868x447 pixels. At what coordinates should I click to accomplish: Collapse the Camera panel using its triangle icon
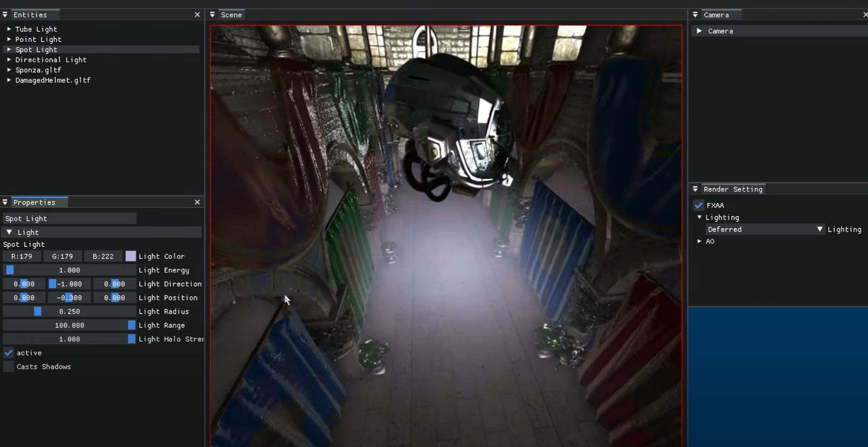[695, 15]
